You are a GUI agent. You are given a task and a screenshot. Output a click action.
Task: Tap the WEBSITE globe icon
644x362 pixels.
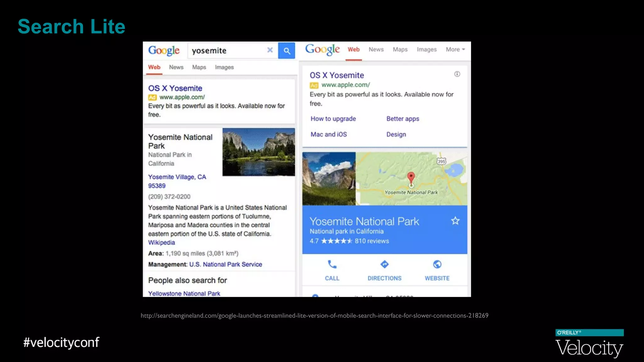[x=437, y=264]
